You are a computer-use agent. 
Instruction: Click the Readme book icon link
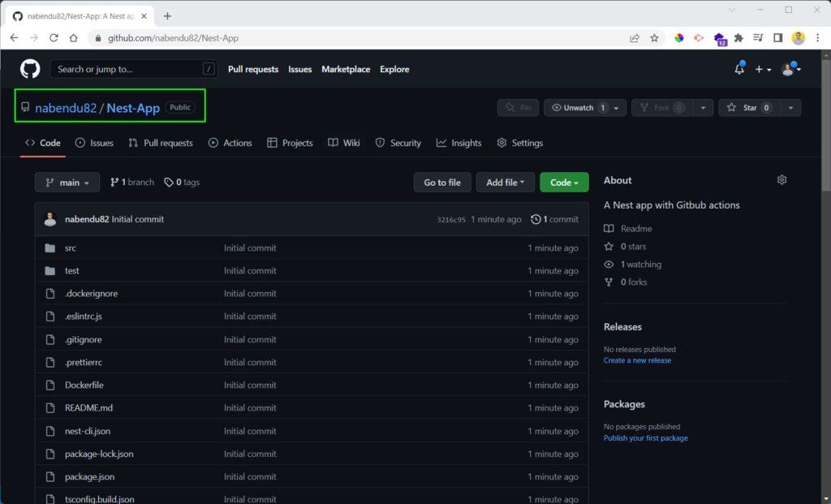click(x=628, y=228)
